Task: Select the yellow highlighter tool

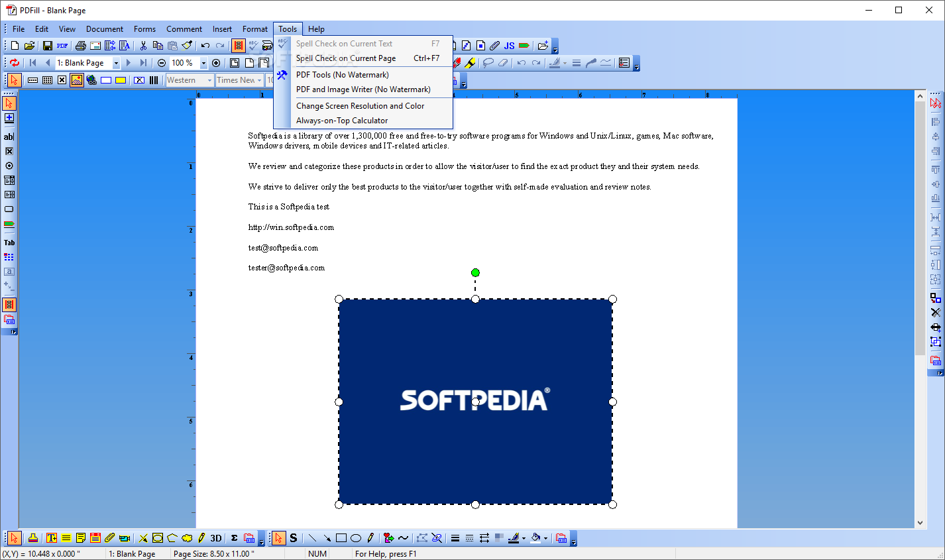Action: [470, 63]
